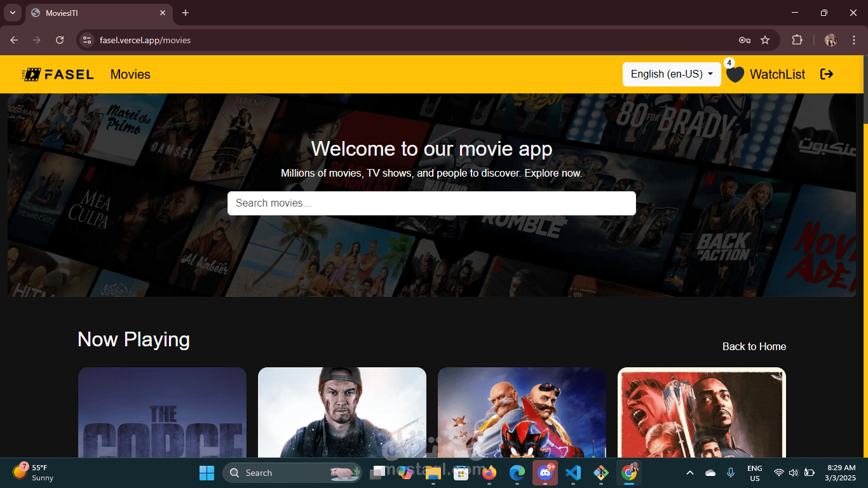Click the microphone tray icon
Screen dimensions: 868x488
731,473
